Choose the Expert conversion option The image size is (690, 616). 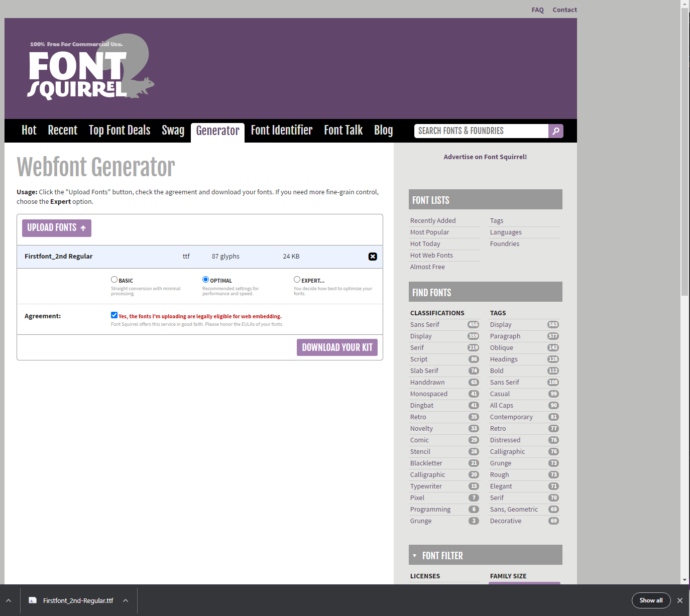(297, 280)
